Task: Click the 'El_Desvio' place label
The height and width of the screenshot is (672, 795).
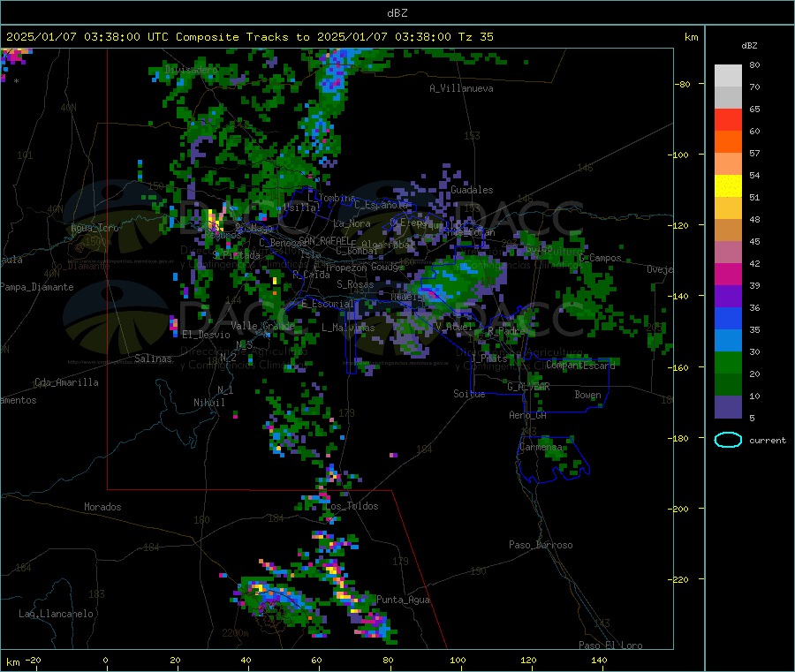Action: (206, 335)
